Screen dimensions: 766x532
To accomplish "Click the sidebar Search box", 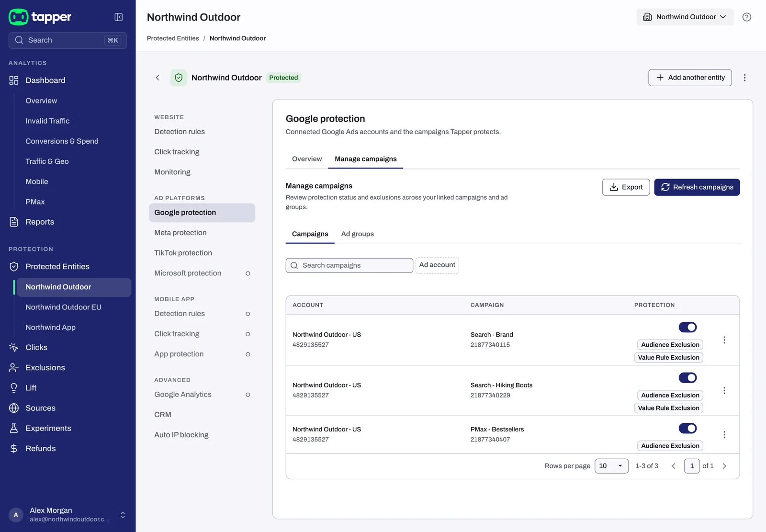I will [x=68, y=40].
